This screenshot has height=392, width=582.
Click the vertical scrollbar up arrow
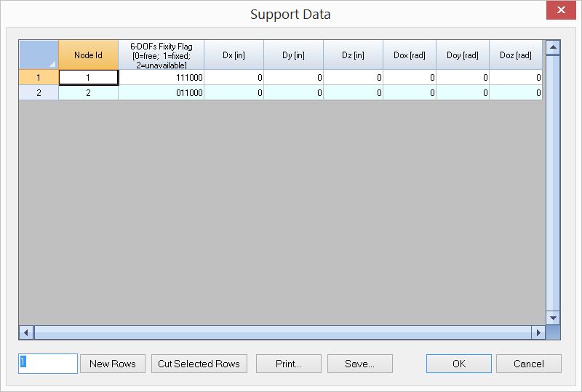[x=553, y=48]
